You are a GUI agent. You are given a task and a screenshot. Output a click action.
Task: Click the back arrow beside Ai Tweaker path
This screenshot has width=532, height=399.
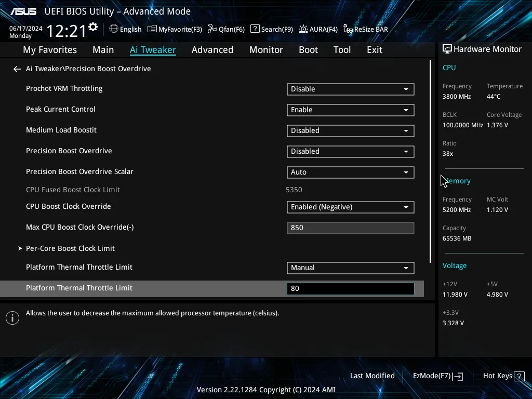pos(17,69)
